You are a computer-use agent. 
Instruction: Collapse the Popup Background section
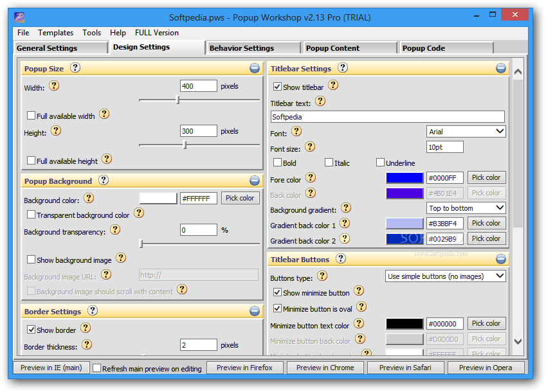click(255, 181)
